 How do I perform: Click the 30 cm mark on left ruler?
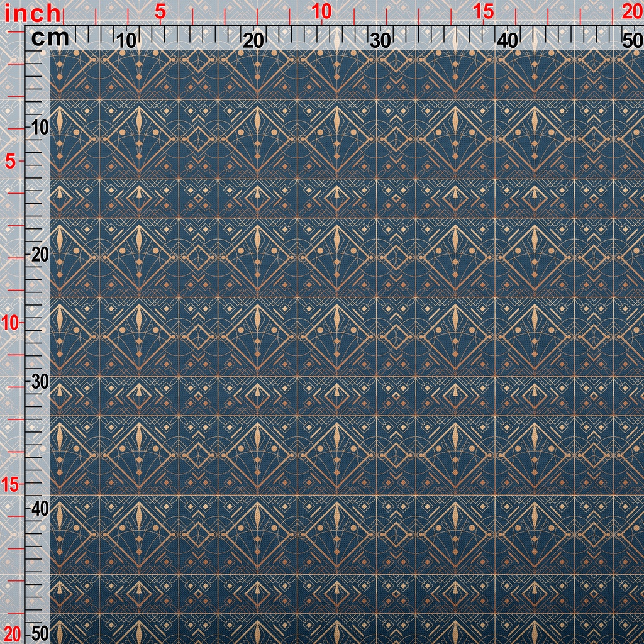(40, 382)
